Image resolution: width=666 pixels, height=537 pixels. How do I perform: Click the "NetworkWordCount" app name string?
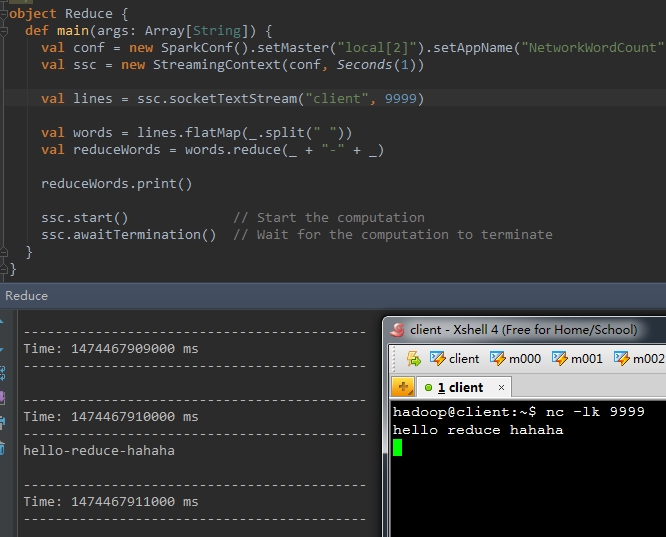593,48
